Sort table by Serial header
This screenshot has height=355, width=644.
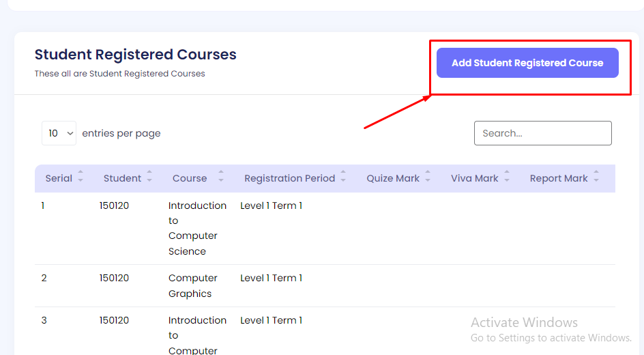click(59, 178)
